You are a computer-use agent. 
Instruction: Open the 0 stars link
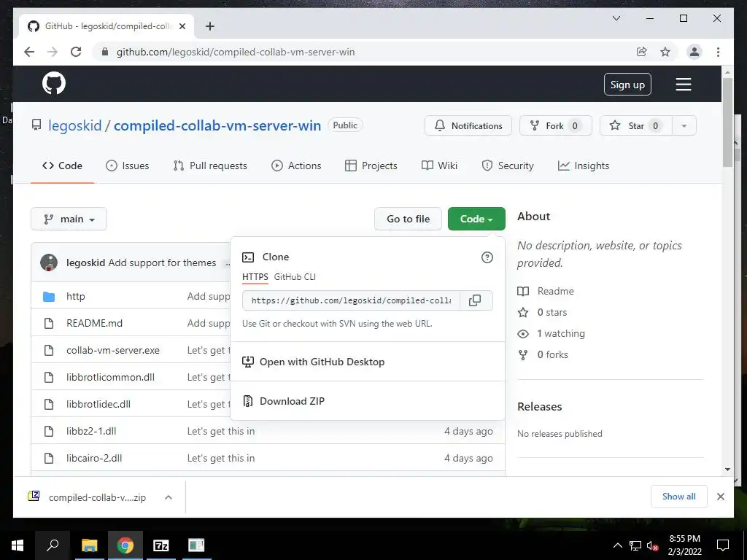pos(543,312)
